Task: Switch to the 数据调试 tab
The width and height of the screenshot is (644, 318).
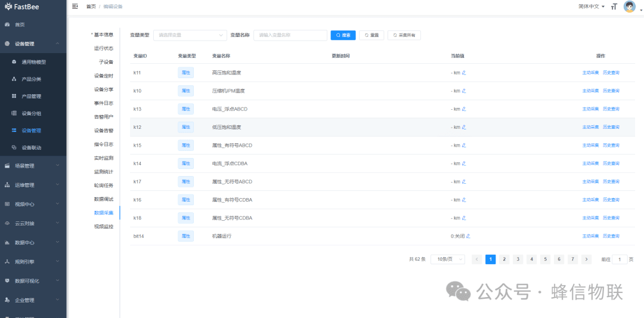Action: pos(104,199)
